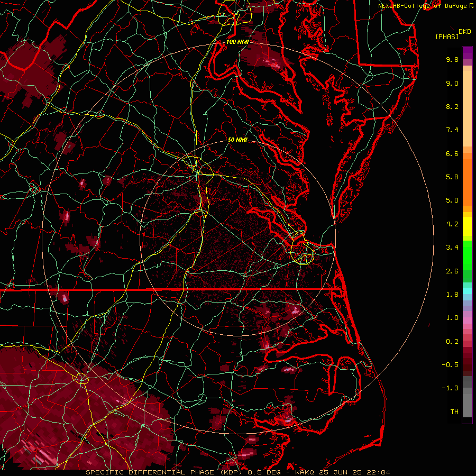This screenshot has height=476, width=476.
Task: Click SPECIFIC DIFFERENTIAL PHASE caption text
Action: (x=149, y=472)
